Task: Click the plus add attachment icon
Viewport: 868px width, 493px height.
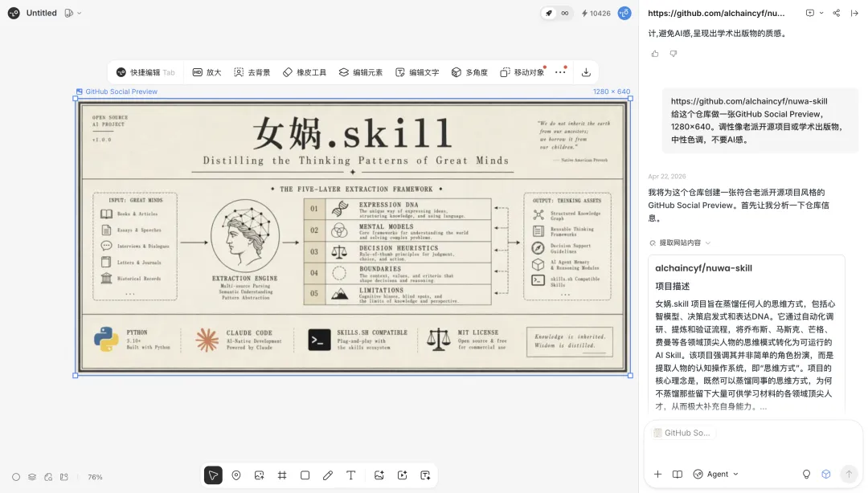Action: (x=657, y=475)
